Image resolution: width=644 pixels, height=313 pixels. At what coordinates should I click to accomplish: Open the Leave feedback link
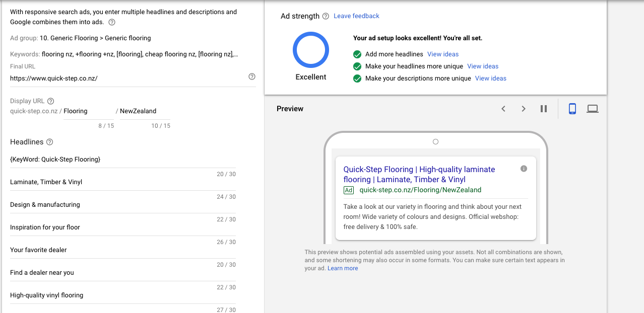point(356,16)
